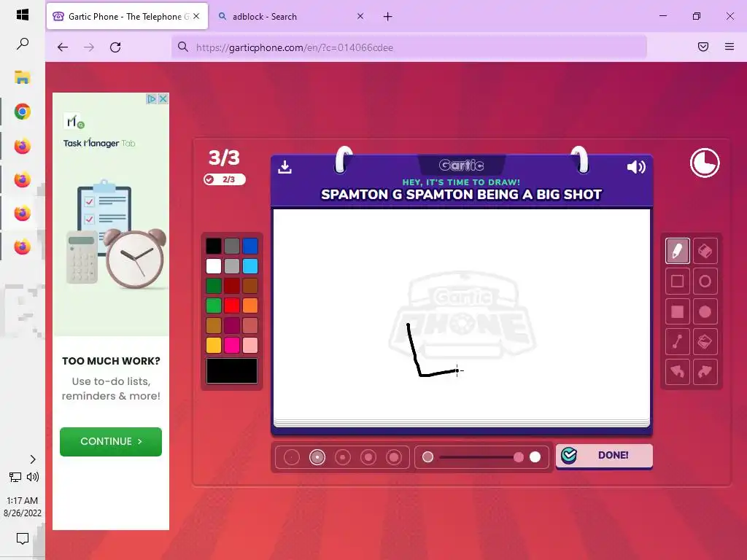Open the Pocket save icon
Screen dimensions: 747x560
(x=703, y=47)
